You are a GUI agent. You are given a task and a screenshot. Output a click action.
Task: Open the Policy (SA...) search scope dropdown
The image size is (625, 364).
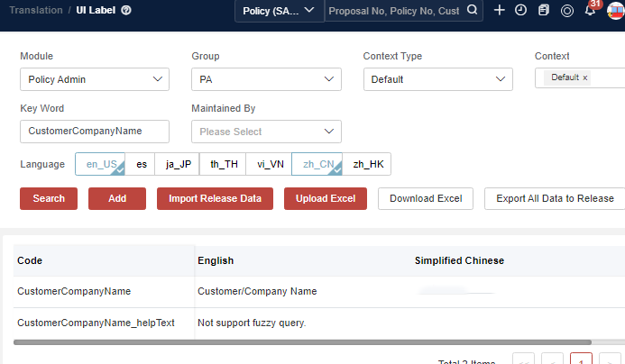coord(279,11)
